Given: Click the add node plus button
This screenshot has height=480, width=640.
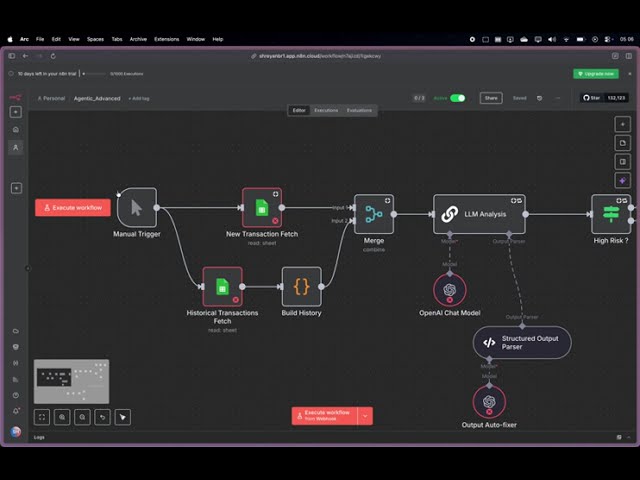Looking at the screenshot, I should pyautogui.click(x=623, y=124).
